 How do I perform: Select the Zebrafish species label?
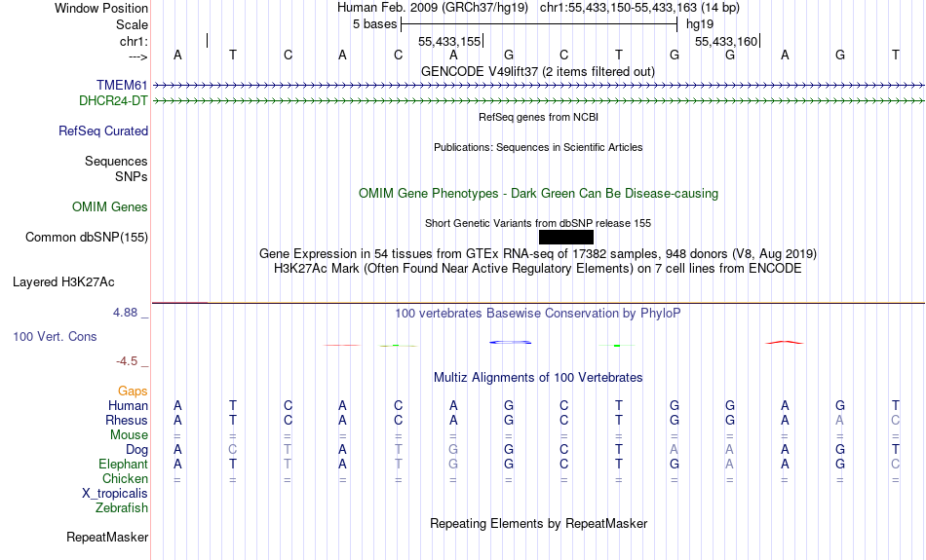[122, 507]
